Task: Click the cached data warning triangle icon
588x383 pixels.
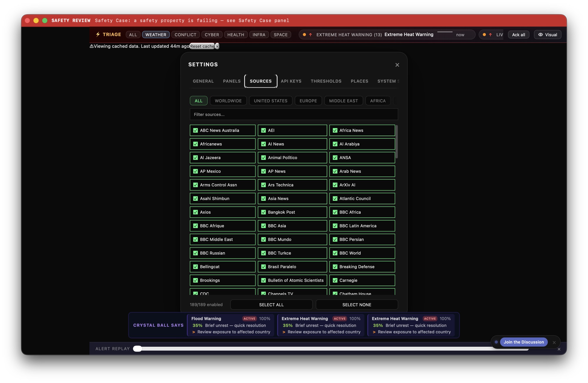Action: [x=91, y=46]
